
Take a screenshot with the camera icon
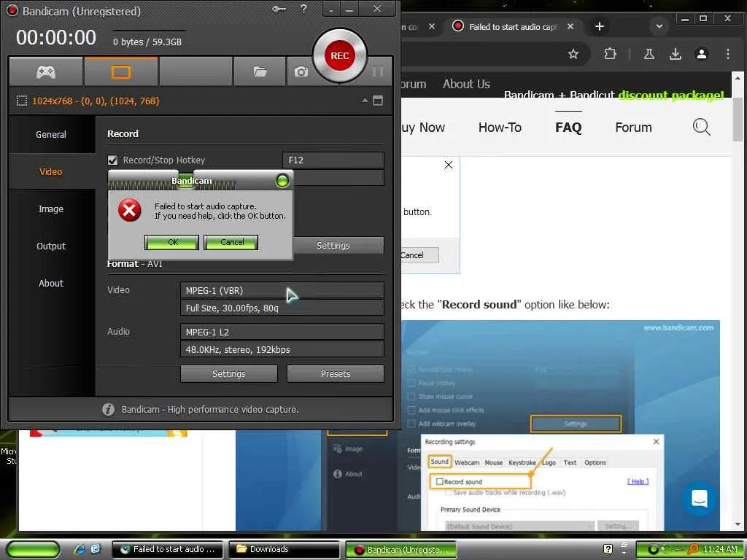tap(301, 72)
